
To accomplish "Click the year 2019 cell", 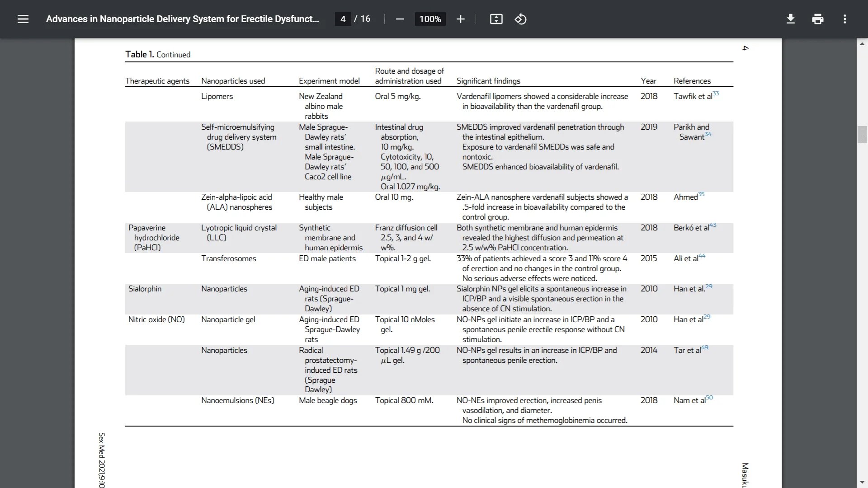I will 649,127.
